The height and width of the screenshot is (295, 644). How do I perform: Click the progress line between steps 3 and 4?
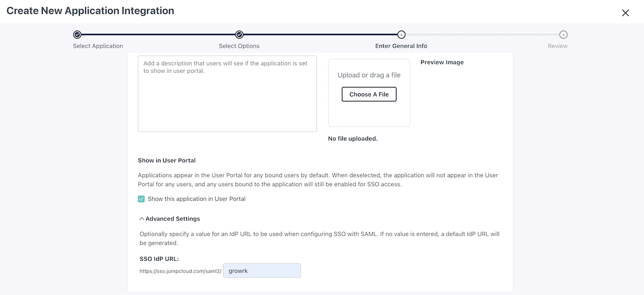(x=482, y=35)
